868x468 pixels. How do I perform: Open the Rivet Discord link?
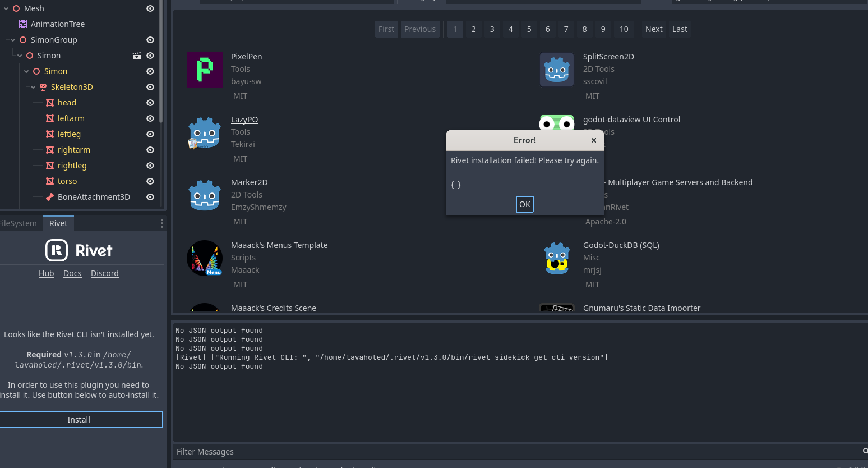click(105, 273)
